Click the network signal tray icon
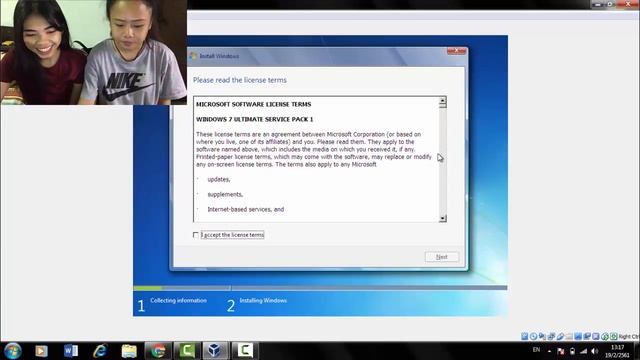Screen dimensions: 640x360 [x=584, y=351]
